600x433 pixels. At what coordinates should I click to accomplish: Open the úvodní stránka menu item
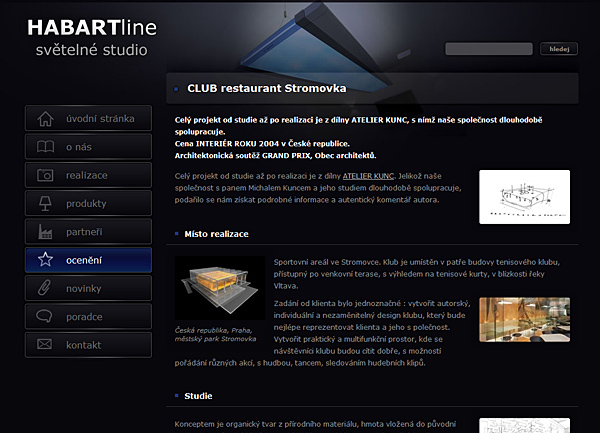pyautogui.click(x=88, y=119)
